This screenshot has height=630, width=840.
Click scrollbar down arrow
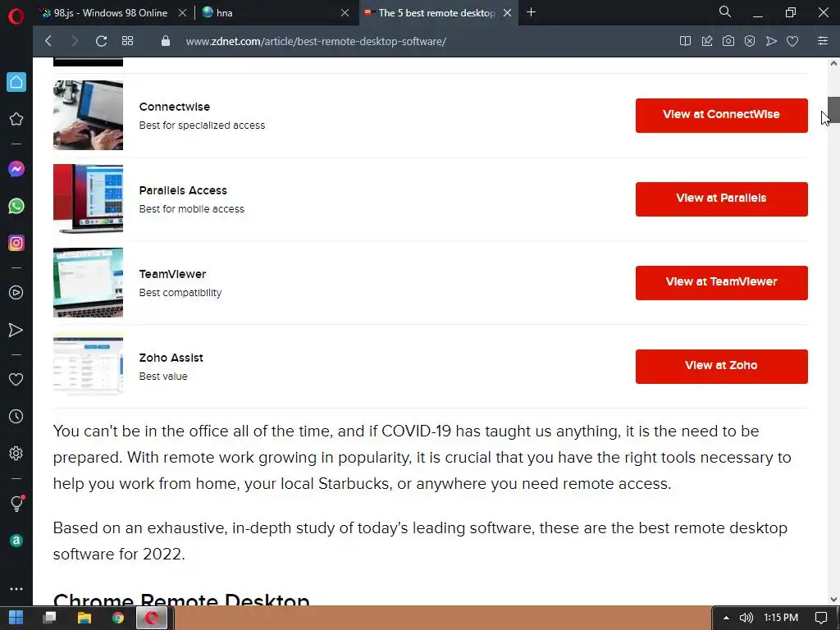coord(833,600)
